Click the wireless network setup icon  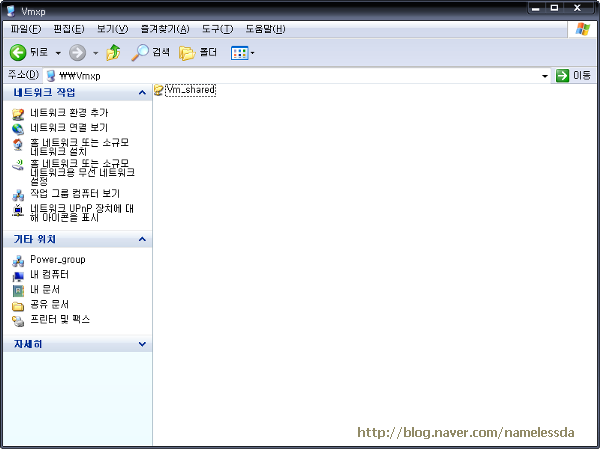coord(18,165)
